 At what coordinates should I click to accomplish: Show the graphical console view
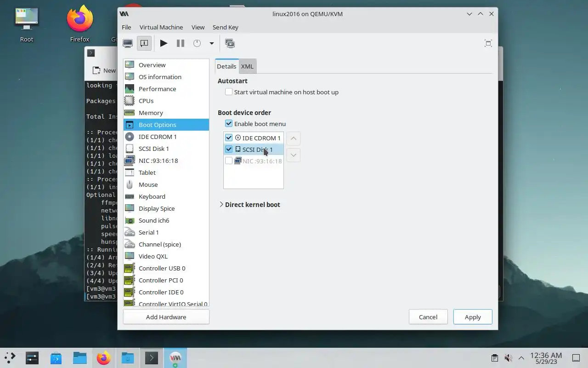tap(128, 43)
